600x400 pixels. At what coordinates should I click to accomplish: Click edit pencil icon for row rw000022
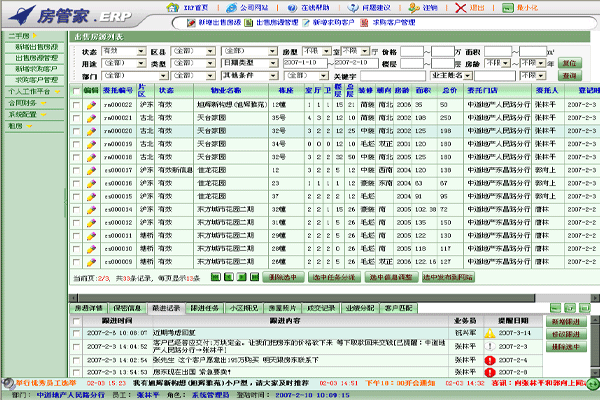point(90,105)
